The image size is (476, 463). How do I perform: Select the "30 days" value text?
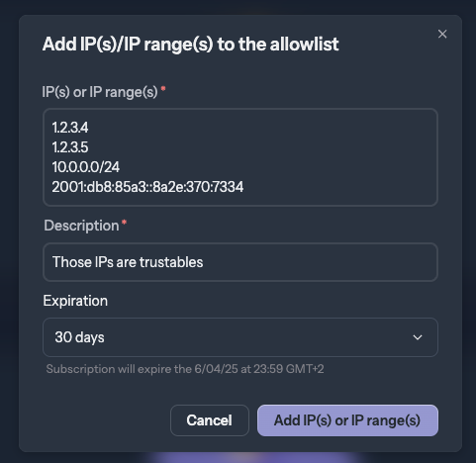click(x=79, y=337)
